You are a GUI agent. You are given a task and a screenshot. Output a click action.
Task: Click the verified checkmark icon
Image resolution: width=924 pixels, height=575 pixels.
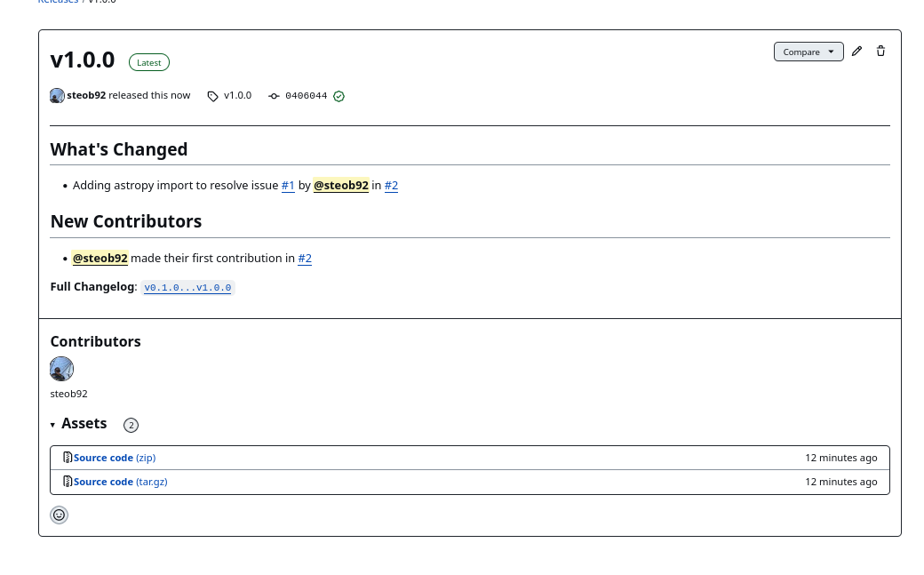(x=339, y=95)
